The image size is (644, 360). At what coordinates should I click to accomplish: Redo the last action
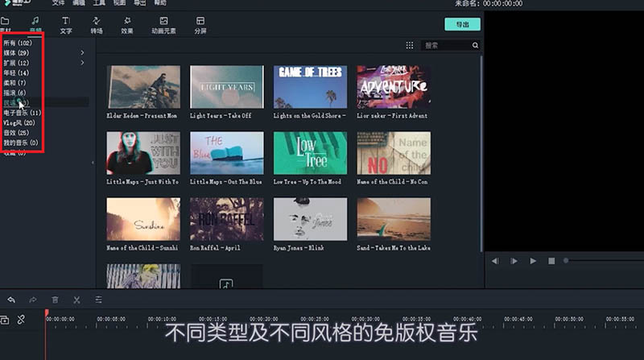point(33,300)
